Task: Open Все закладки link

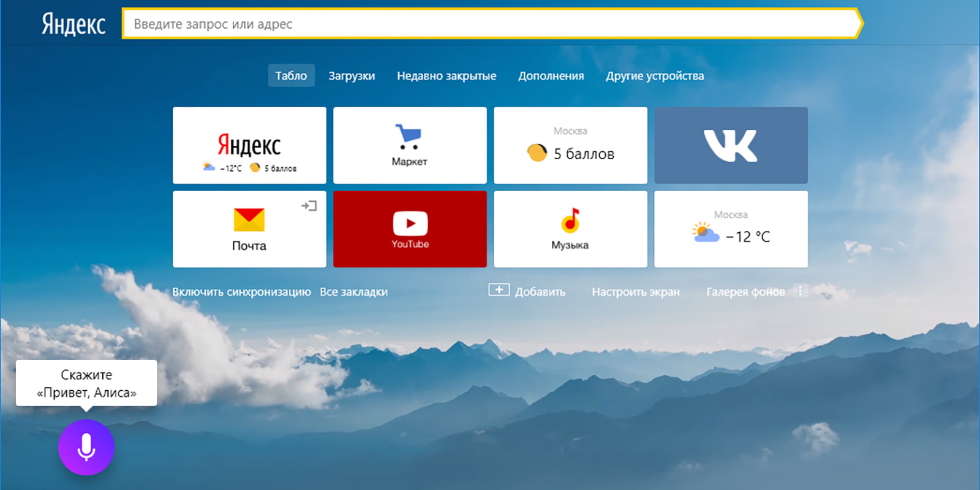Action: [x=353, y=292]
